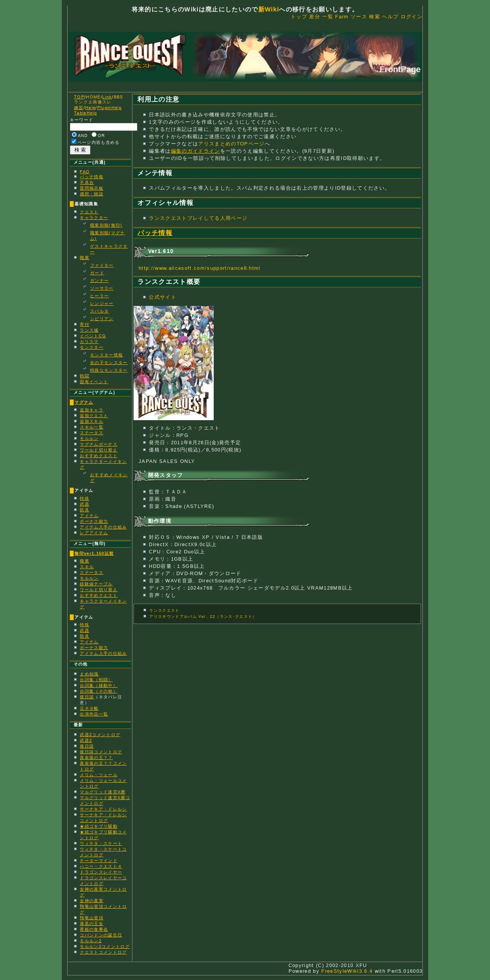Open the 台詞集（戦闘） sidebar link
490x980 pixels.
click(96, 680)
